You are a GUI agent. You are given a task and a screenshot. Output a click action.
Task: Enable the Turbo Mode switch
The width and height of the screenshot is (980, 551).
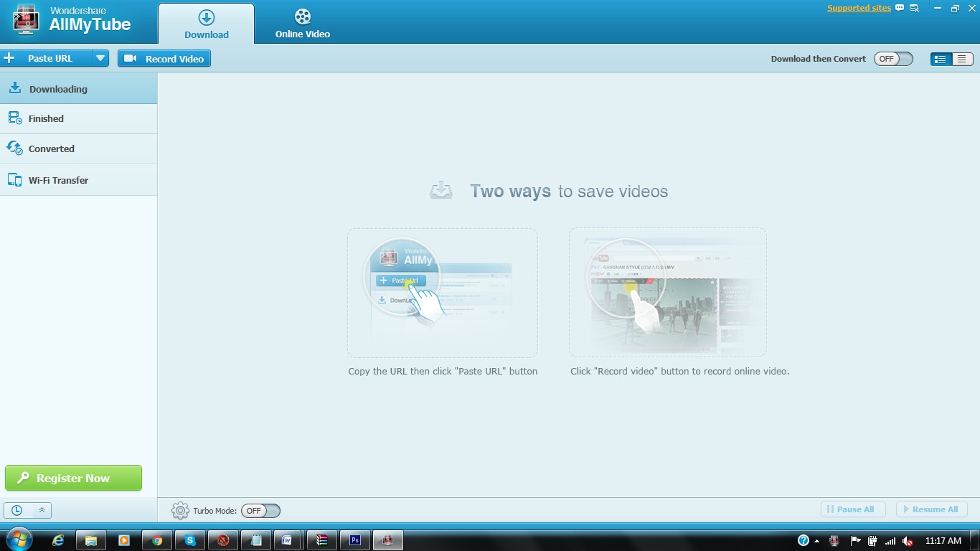coord(260,511)
